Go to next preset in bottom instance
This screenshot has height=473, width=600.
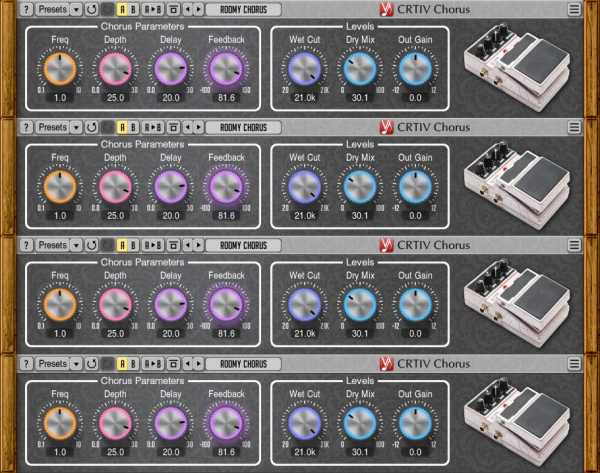coord(198,364)
